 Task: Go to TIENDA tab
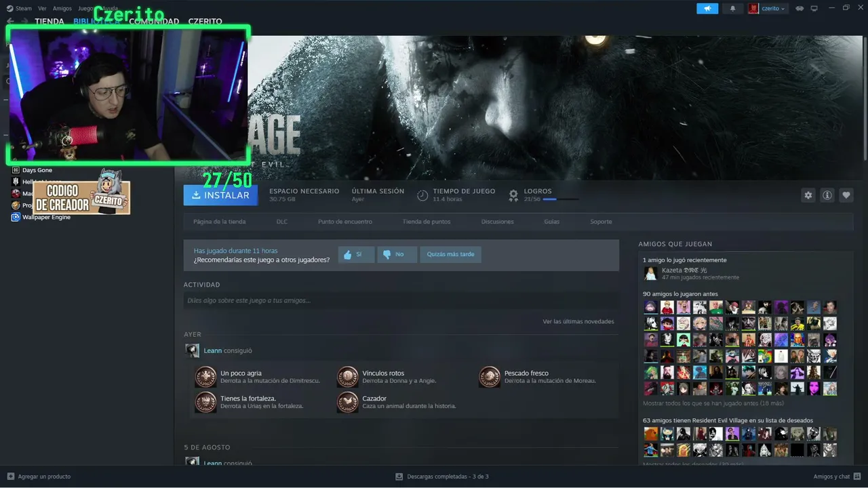50,22
